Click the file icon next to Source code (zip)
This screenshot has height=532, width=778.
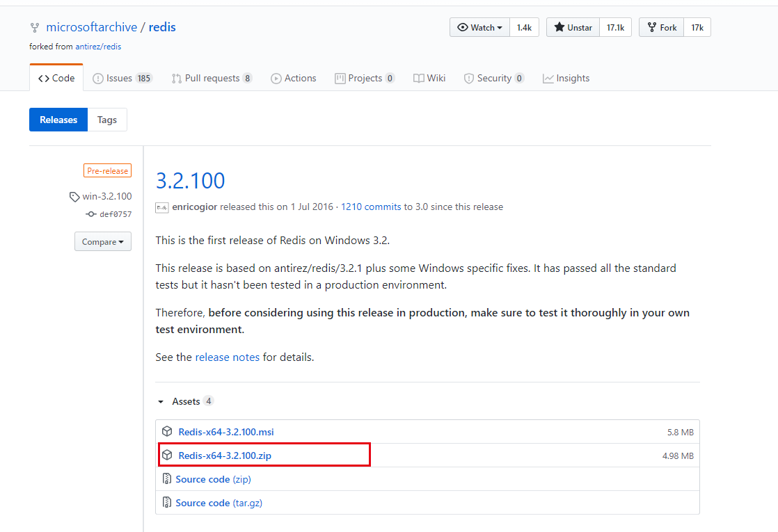(x=167, y=479)
